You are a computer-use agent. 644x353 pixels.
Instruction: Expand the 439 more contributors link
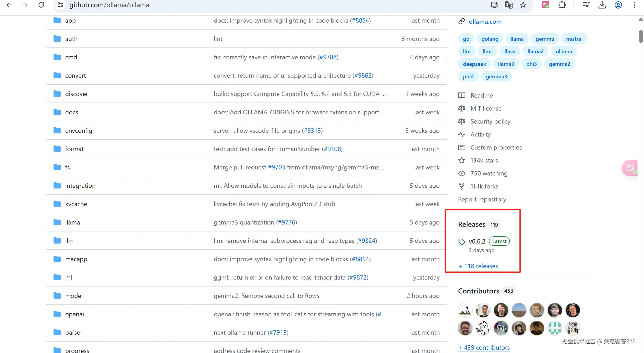[x=484, y=347]
